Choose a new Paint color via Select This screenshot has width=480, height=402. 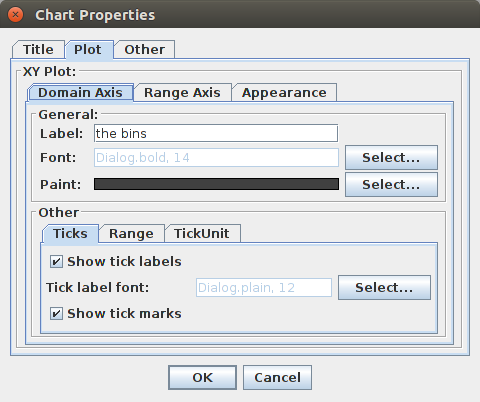[391, 184]
